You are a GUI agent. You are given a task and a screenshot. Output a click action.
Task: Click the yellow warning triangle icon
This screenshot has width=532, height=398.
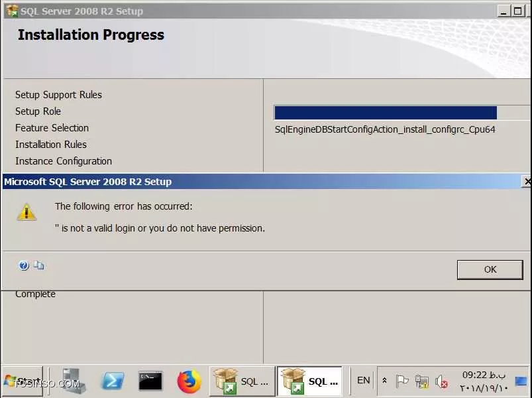pos(27,212)
